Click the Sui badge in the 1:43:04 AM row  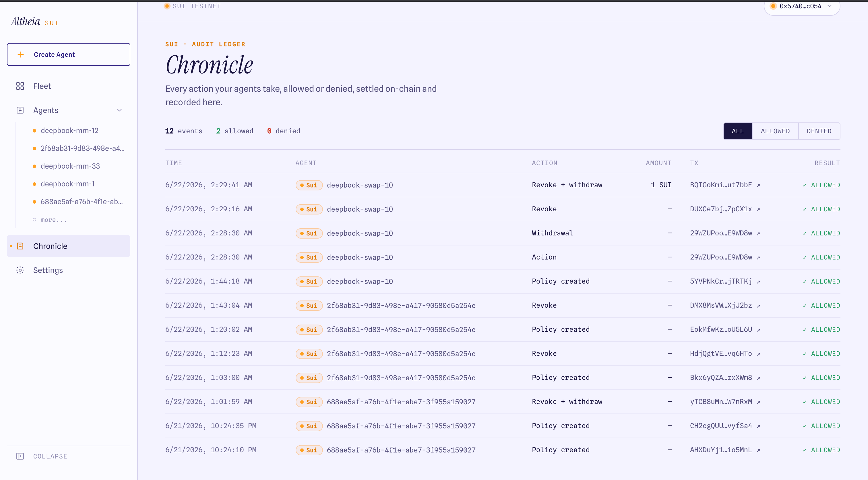pyautogui.click(x=309, y=306)
